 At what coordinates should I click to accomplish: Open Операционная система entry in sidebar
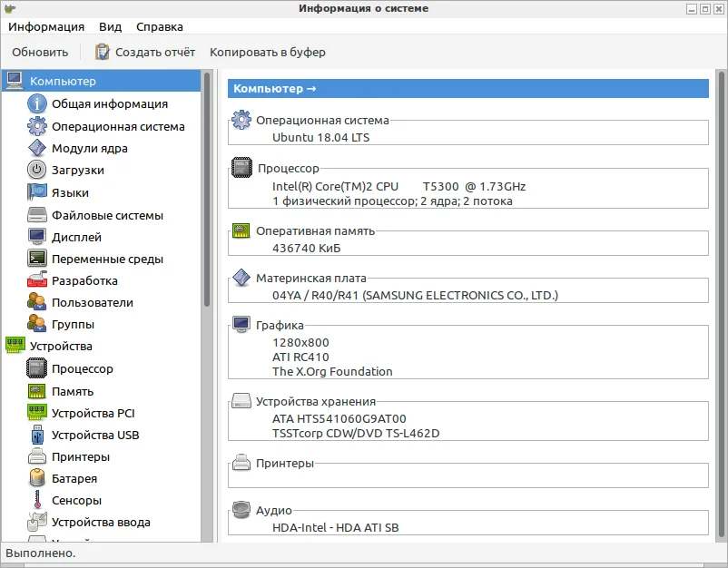coord(118,126)
